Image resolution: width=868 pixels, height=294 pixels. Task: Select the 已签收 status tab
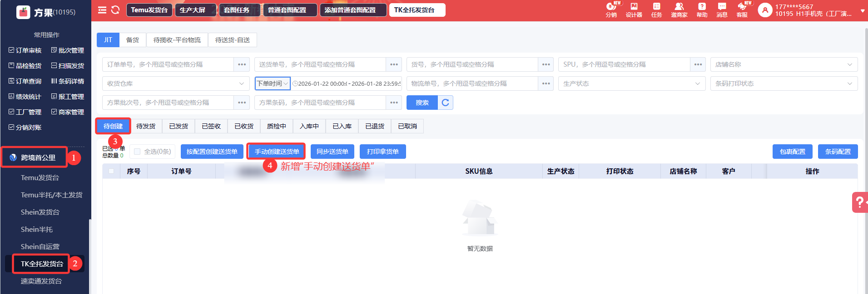(x=211, y=126)
